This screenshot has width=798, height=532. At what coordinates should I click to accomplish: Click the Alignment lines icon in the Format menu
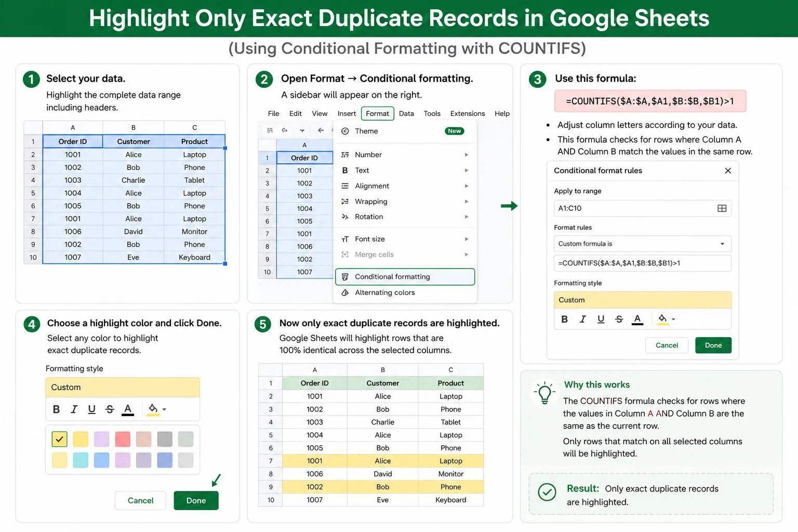(345, 186)
